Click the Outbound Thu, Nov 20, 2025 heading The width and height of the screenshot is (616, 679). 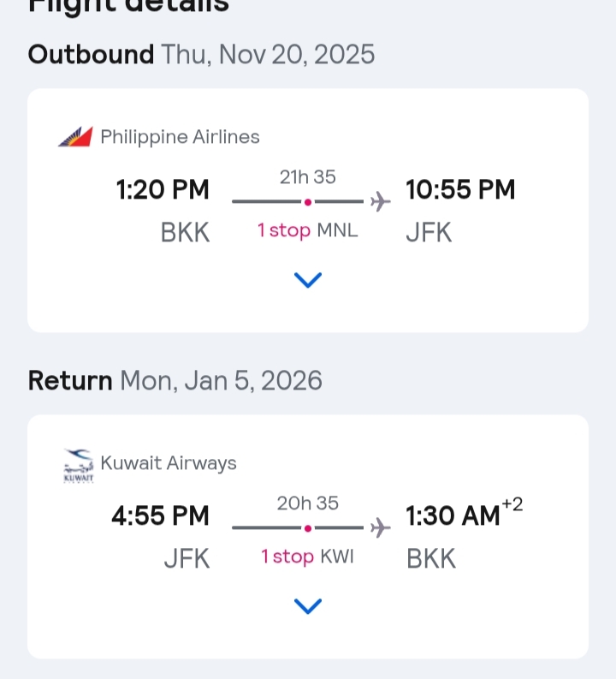tap(201, 55)
